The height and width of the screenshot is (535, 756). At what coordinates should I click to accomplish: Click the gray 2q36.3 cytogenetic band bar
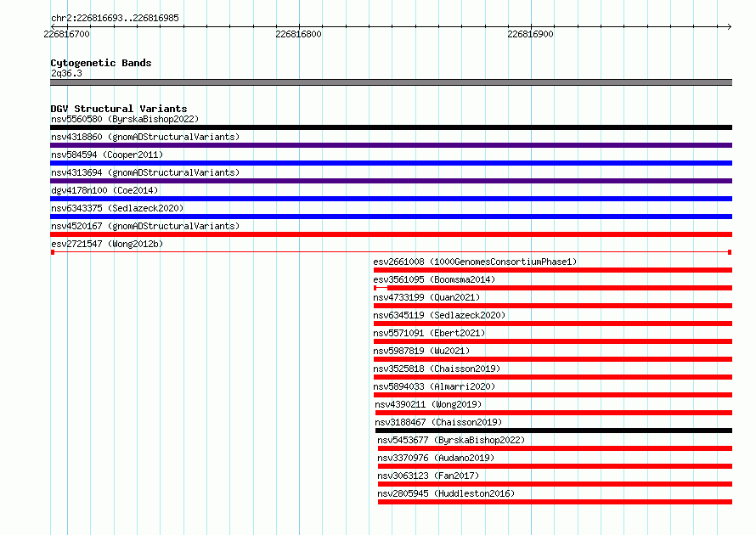391,82
